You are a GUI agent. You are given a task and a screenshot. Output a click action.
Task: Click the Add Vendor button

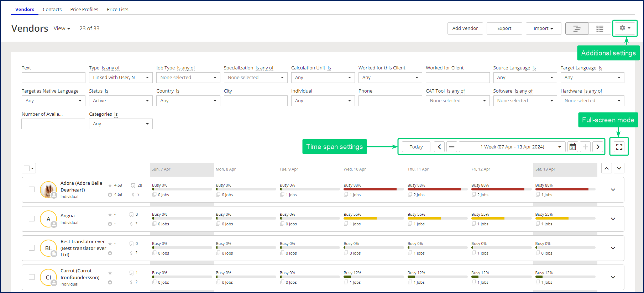point(465,28)
